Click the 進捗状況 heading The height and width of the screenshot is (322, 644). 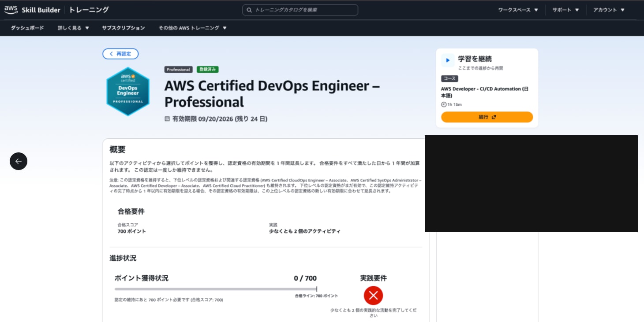pyautogui.click(x=123, y=258)
